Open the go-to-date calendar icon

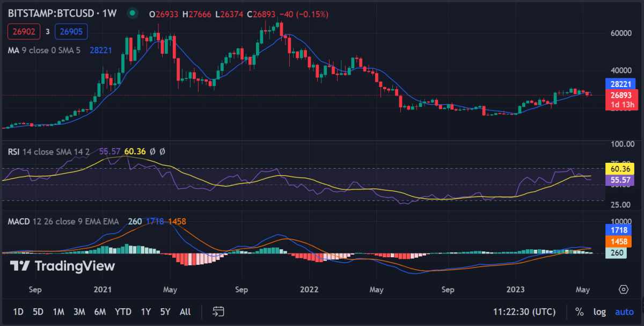point(218,311)
